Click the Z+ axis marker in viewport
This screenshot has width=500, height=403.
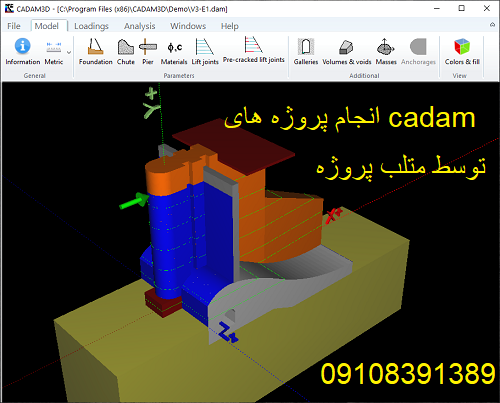coord(228,332)
